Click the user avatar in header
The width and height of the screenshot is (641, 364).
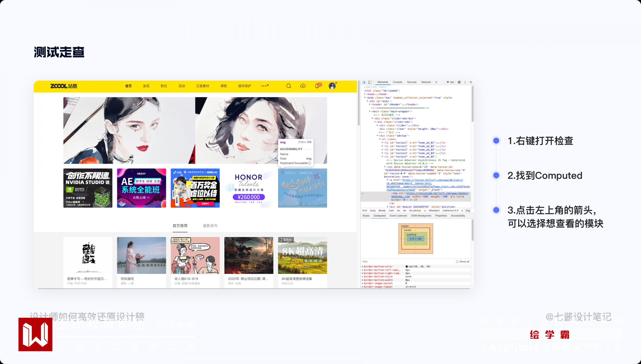[332, 86]
